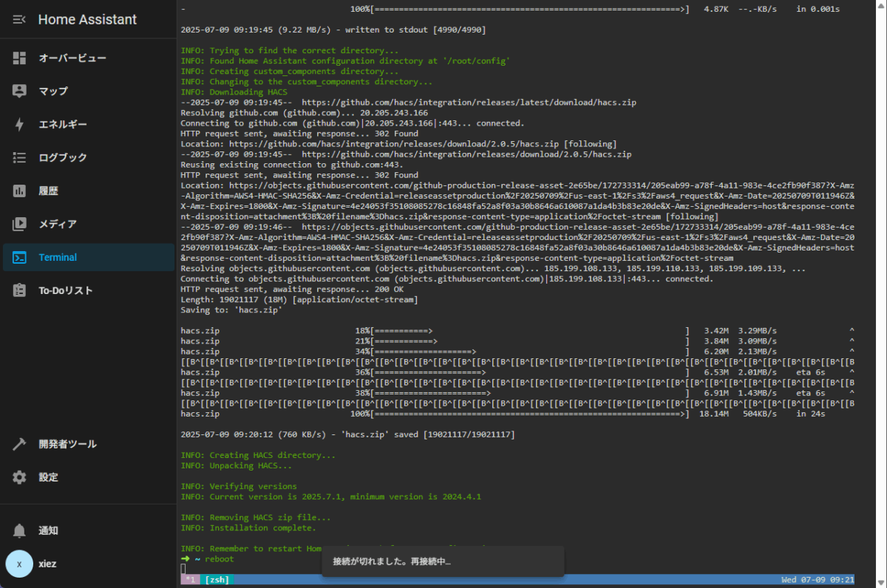
Task: Click the 18% hacs.zip progress line
Action: click(517, 331)
